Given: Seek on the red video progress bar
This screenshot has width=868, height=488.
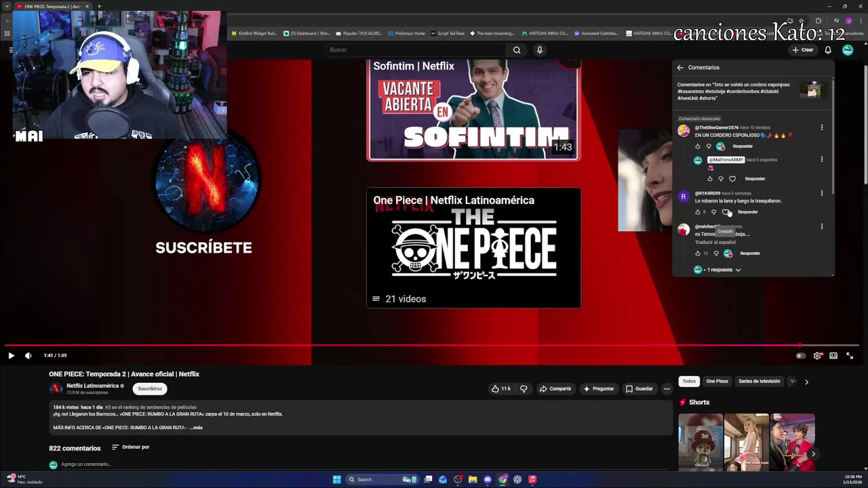Looking at the screenshot, I should point(431,346).
